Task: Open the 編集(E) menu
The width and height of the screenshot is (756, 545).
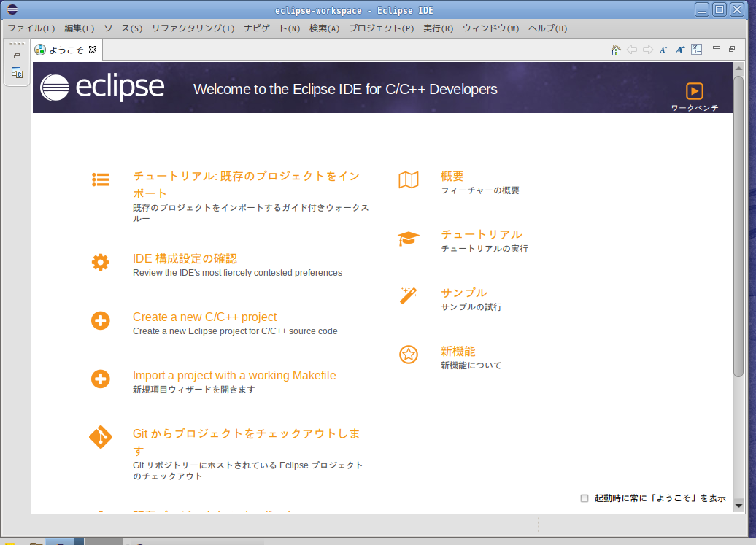Action: pos(80,28)
